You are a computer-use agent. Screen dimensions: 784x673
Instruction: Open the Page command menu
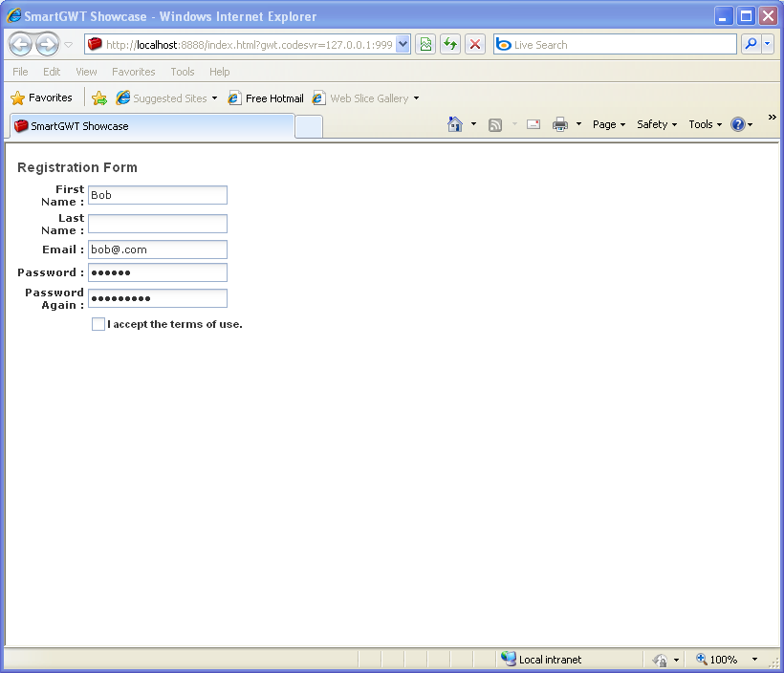[608, 124]
